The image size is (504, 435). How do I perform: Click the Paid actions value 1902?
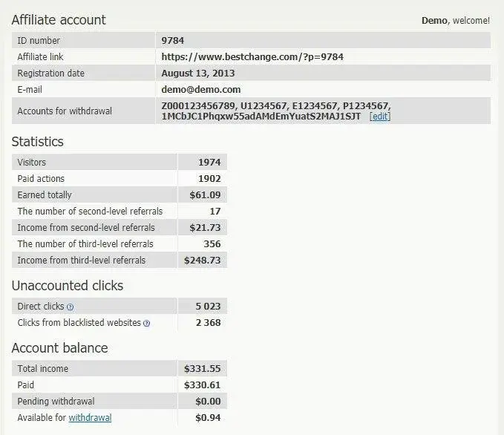209,178
